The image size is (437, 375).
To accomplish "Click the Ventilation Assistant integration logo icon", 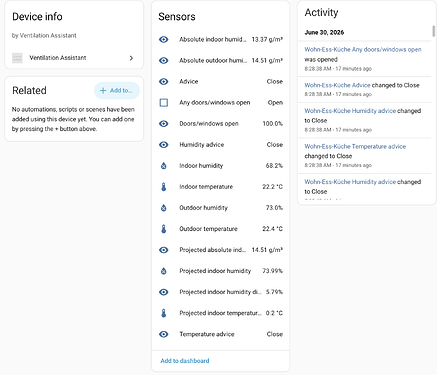I will click(17, 58).
